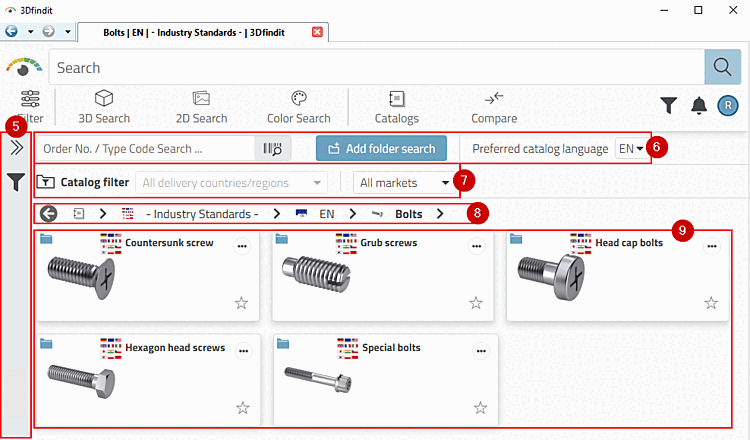Click EN breadcrumb item
Screen dimensions: 750x440
click(x=327, y=214)
